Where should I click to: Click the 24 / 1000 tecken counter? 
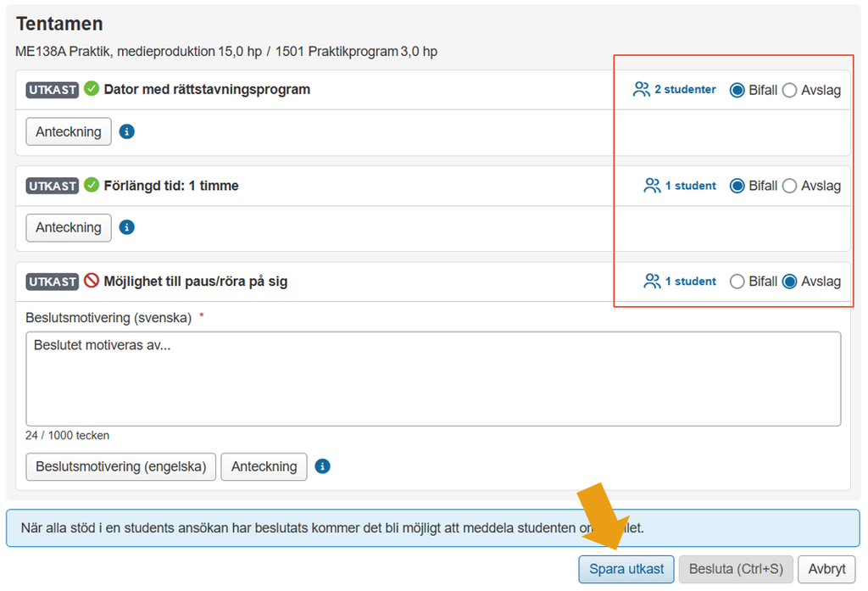point(67,435)
